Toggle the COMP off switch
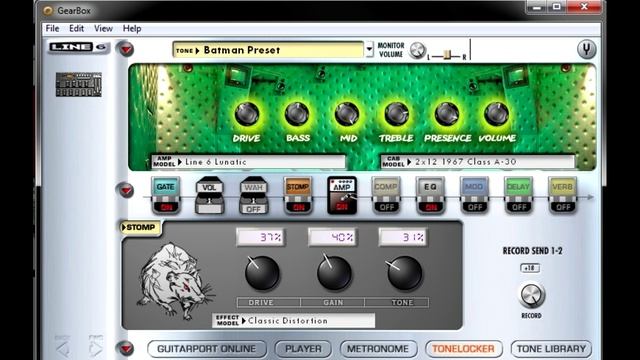The height and width of the screenshot is (360, 640). pos(386,207)
